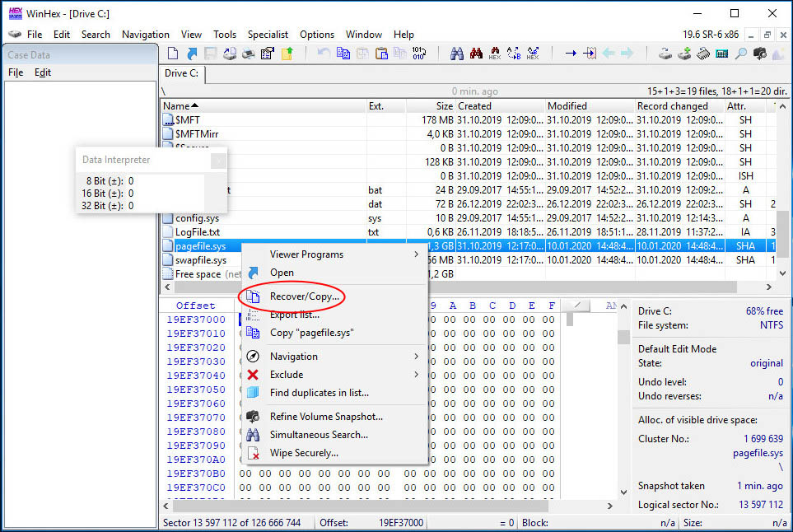Sort list by Size column header
This screenshot has width=793, height=532.
[x=431, y=106]
